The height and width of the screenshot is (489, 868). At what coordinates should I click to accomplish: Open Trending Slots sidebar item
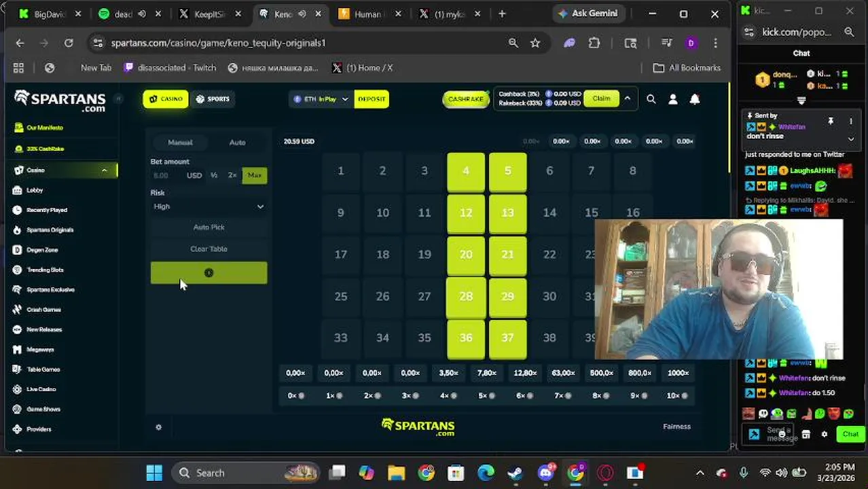[x=45, y=270]
